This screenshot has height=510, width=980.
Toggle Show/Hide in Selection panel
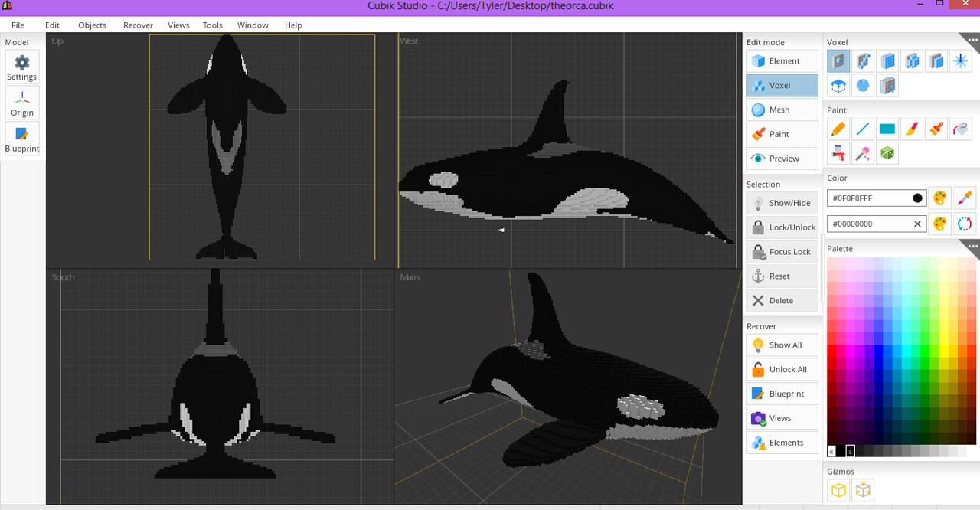click(x=782, y=203)
